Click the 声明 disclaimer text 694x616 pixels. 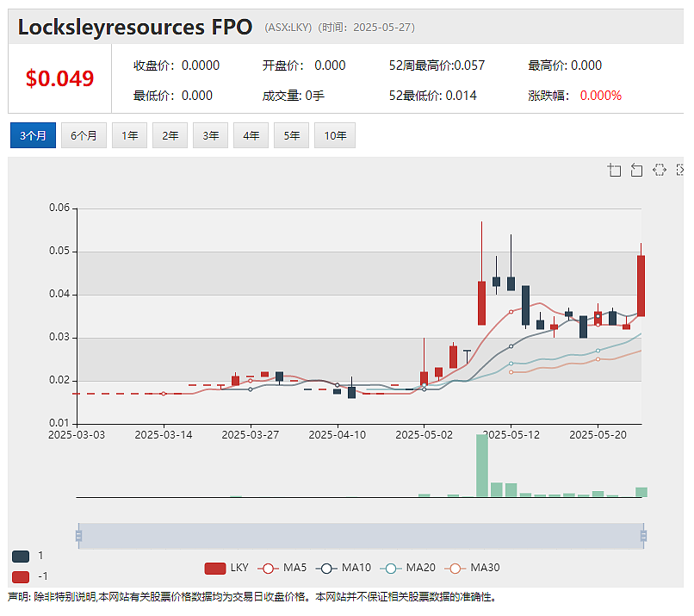pyautogui.click(x=252, y=597)
